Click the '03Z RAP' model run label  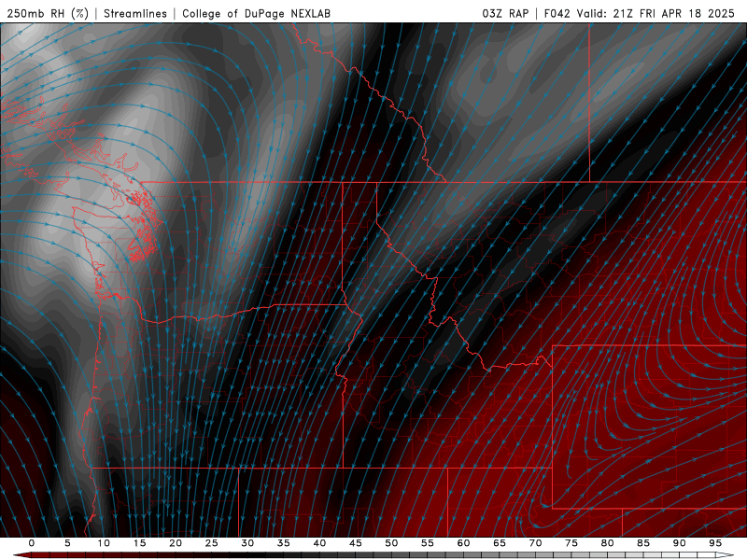click(x=505, y=13)
